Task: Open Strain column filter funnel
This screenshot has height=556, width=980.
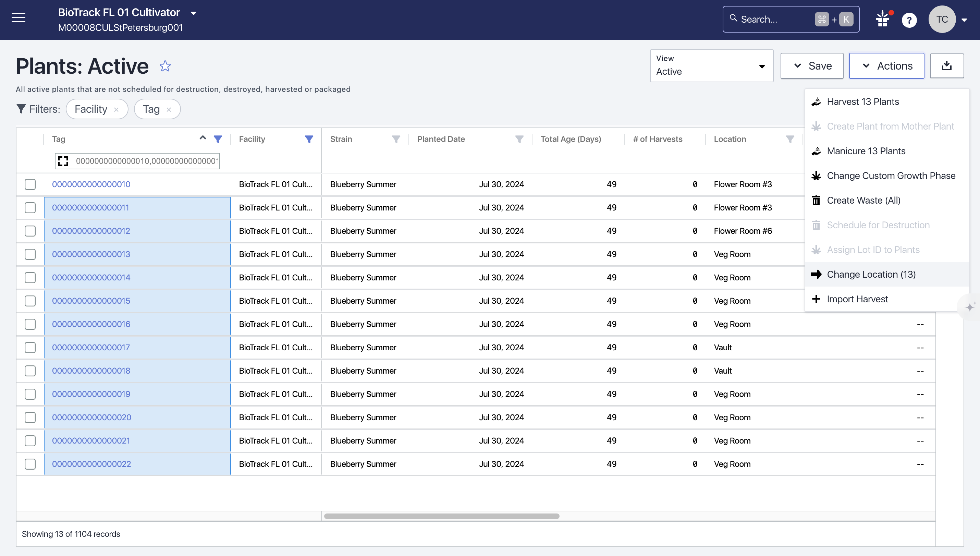Action: click(x=396, y=139)
